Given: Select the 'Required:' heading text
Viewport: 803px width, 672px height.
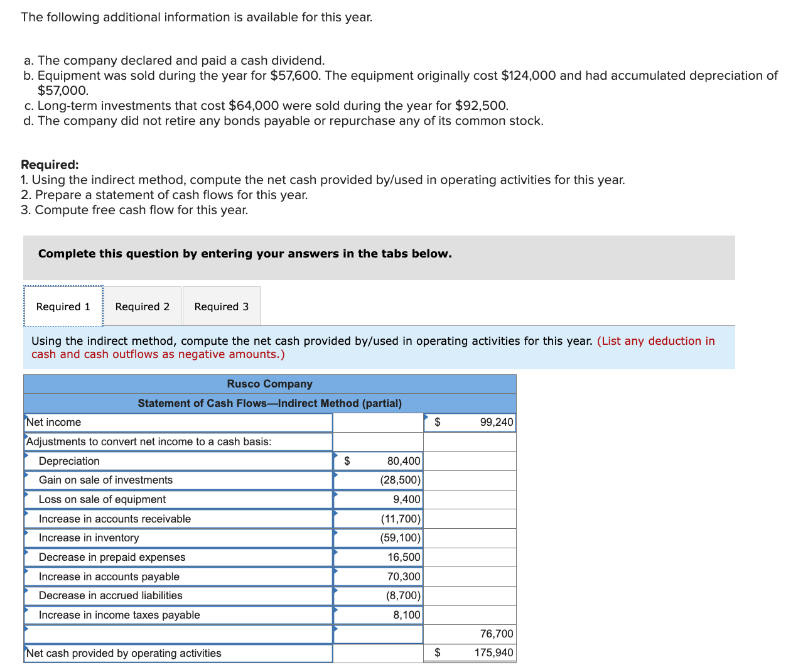Looking at the screenshot, I should [50, 165].
